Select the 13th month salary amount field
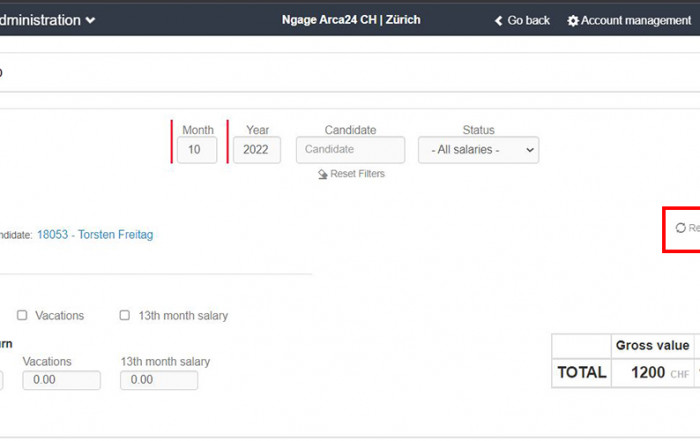 159,380
